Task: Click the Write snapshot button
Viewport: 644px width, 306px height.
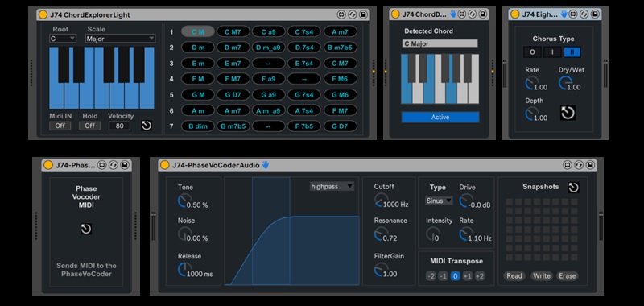Action: (541, 275)
